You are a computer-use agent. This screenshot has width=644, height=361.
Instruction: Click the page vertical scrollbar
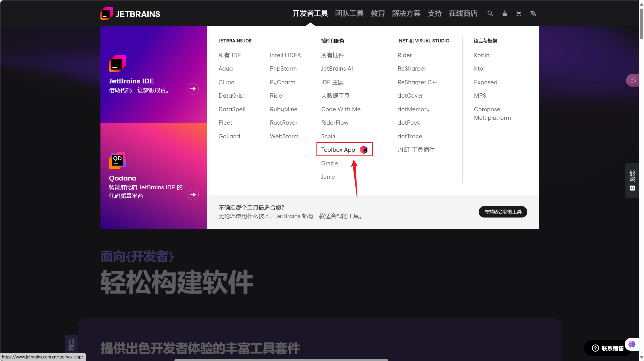pos(641,24)
